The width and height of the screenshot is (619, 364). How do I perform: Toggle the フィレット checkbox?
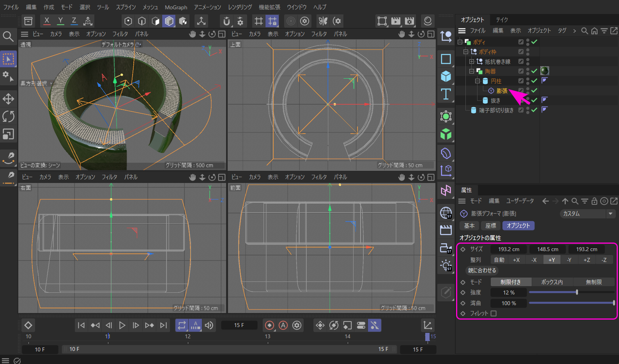pos(493,313)
